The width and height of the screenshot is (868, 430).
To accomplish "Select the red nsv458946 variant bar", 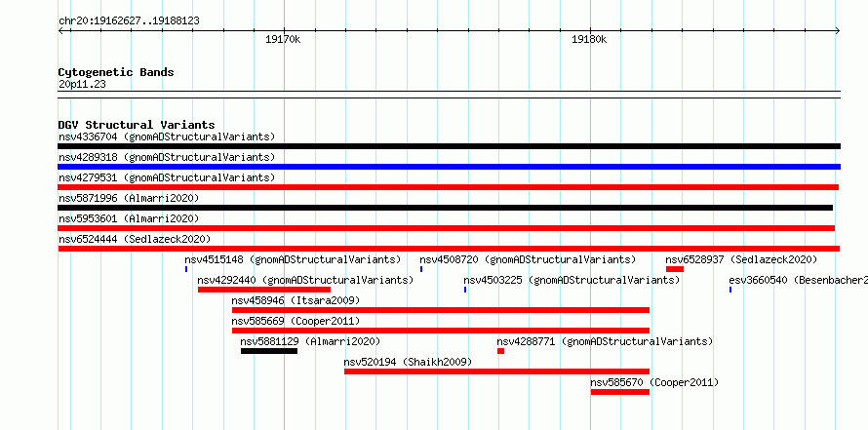I will coord(441,310).
